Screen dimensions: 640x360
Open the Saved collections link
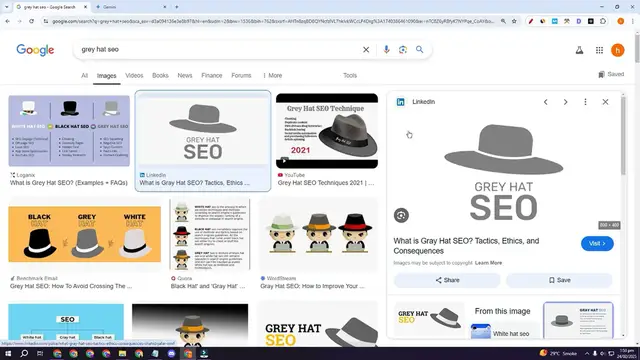(611, 74)
